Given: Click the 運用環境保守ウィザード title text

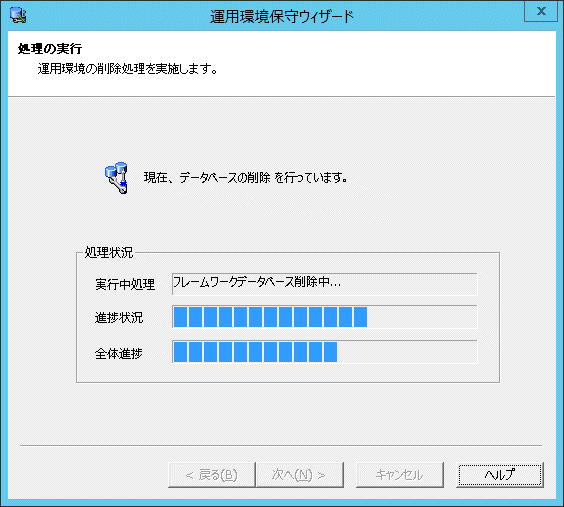Looking at the screenshot, I should tap(282, 17).
